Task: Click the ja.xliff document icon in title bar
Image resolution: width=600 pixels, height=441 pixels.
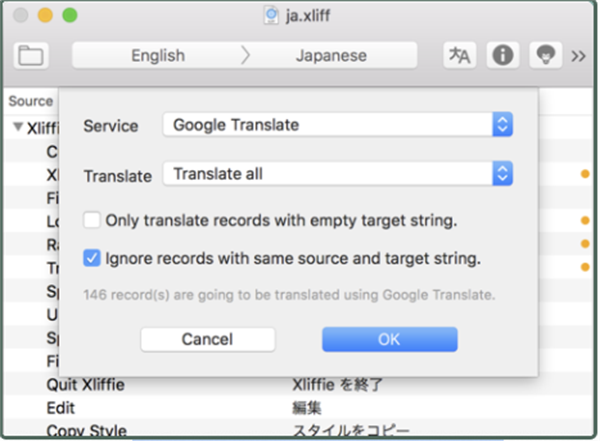Action: 271,15
